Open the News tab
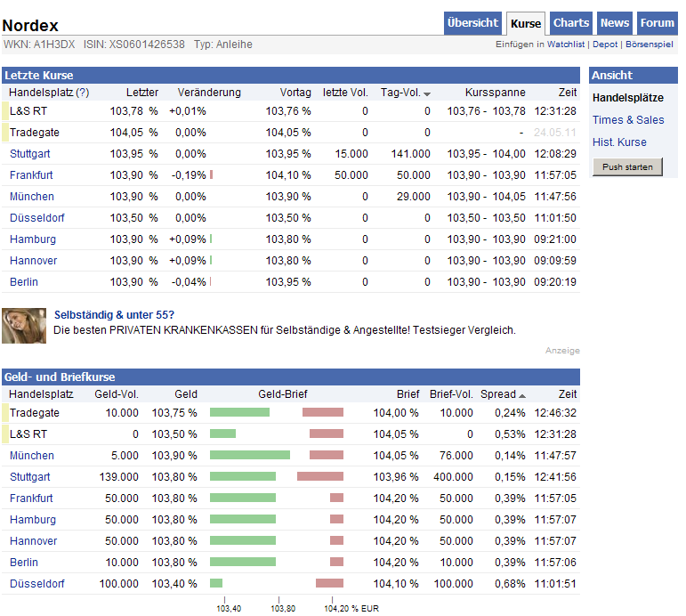The width and height of the screenshot is (686, 616). click(615, 23)
